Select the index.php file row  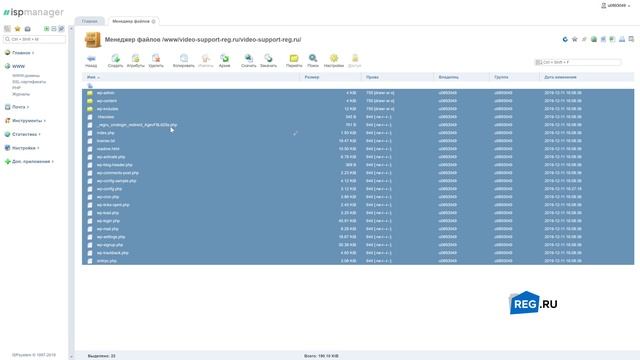click(x=358, y=133)
